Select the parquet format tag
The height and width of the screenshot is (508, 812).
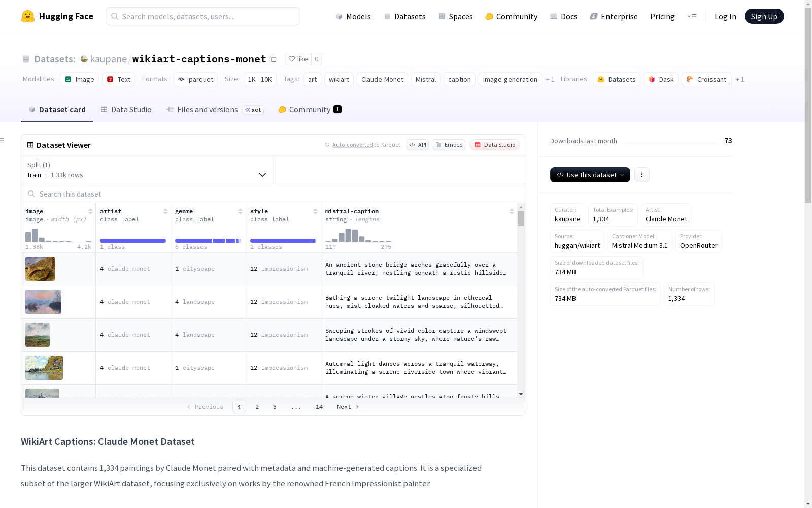[195, 79]
